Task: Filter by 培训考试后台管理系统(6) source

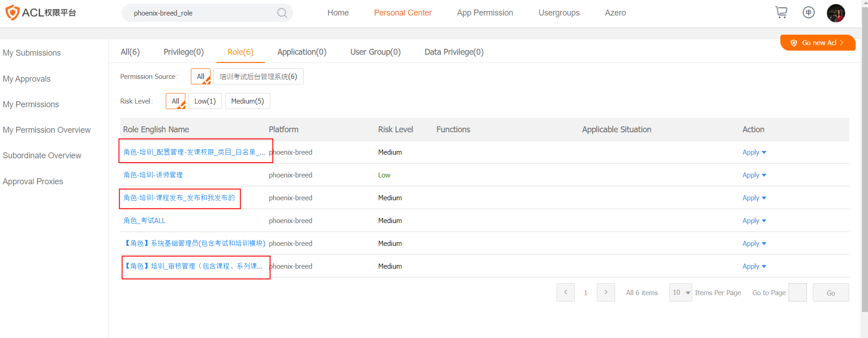Action: tap(258, 76)
